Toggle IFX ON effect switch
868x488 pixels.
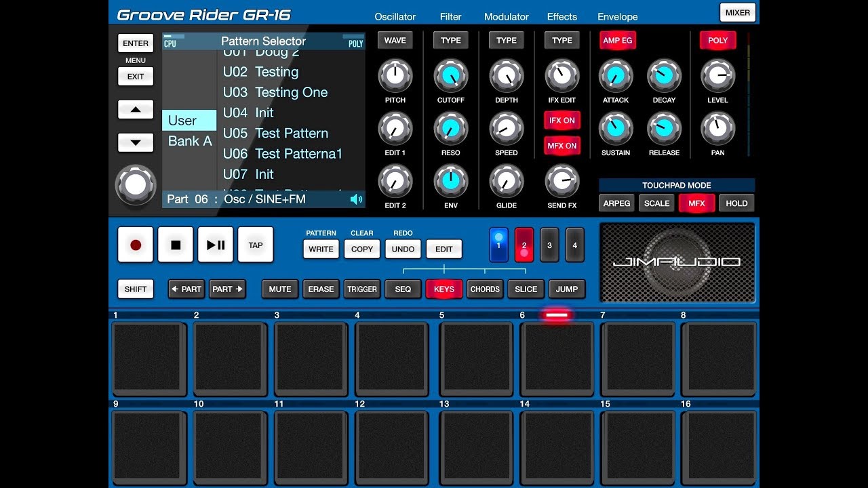click(562, 120)
